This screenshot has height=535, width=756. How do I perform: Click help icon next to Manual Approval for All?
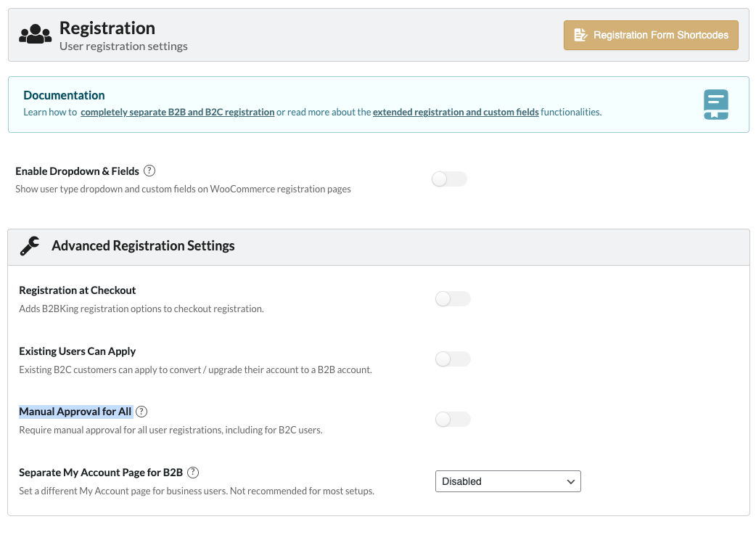pos(141,412)
